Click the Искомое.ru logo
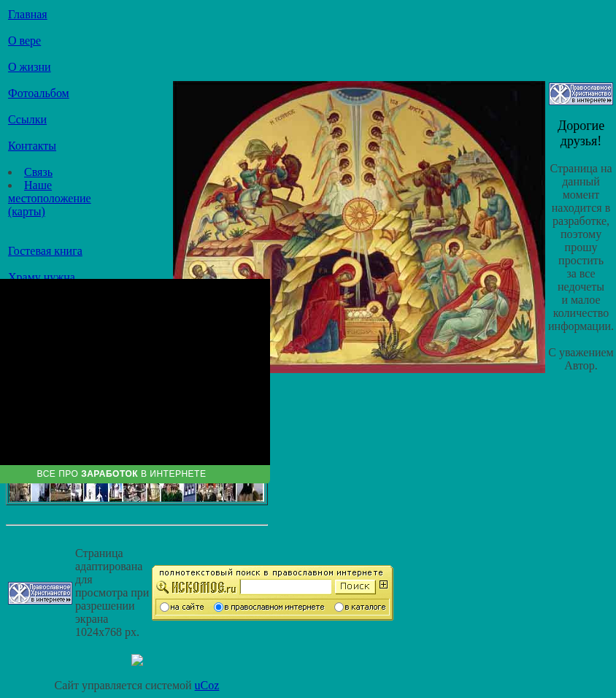Image resolution: width=616 pixels, height=698 pixels. tap(204, 587)
